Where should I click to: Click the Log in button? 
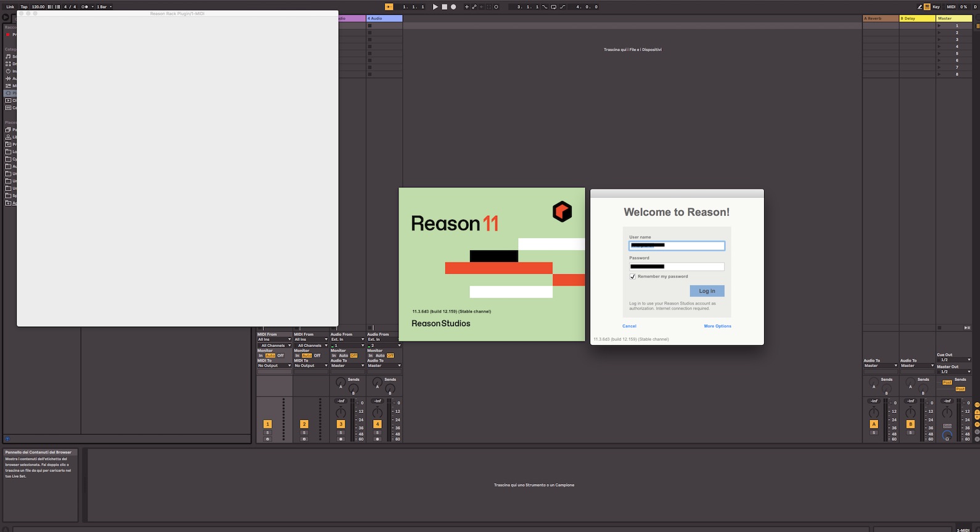[x=707, y=291]
